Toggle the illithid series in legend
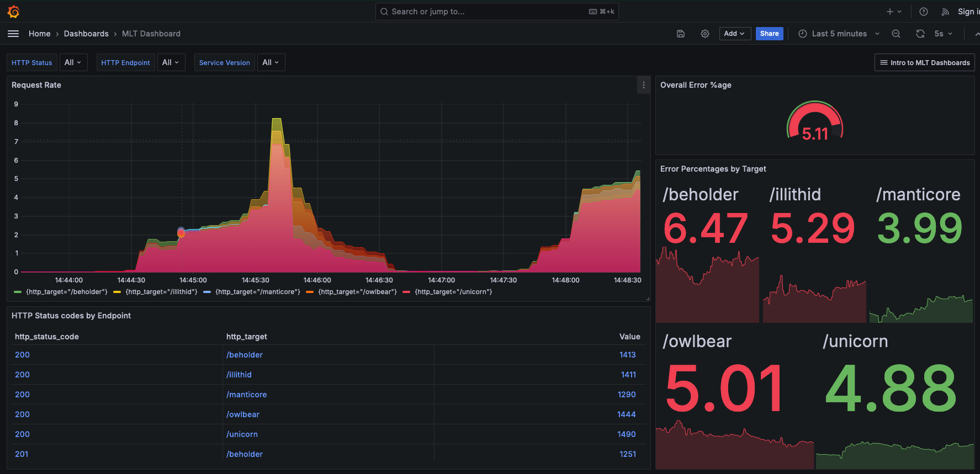980x474 pixels. point(161,292)
